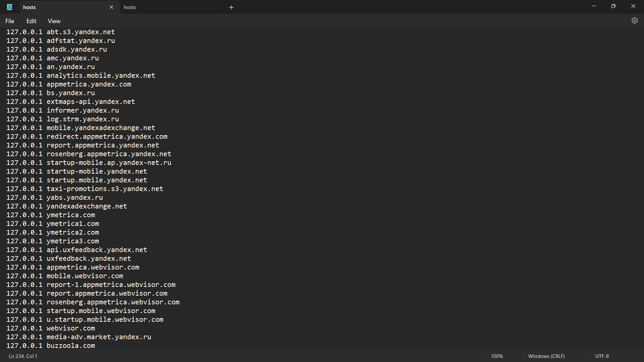The image size is (644, 362).
Task: Click the Notepad app icon
Action: 10,7
